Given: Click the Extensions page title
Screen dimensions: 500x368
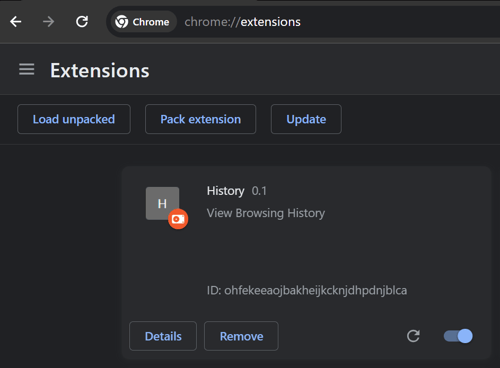Looking at the screenshot, I should click(x=100, y=71).
